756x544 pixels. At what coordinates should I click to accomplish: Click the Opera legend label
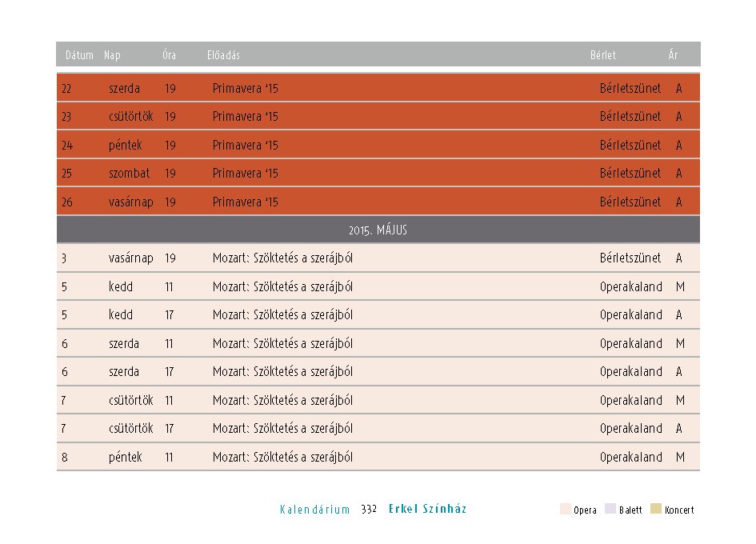click(585, 510)
